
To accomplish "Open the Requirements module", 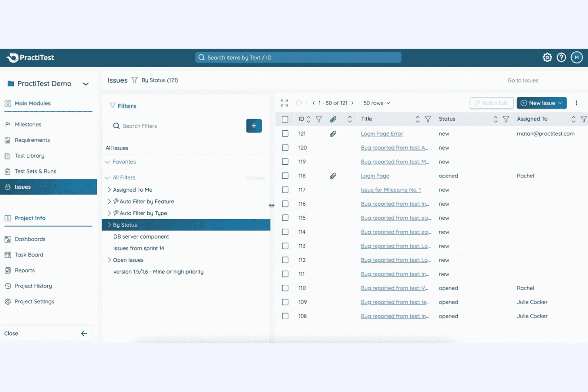I will point(32,140).
